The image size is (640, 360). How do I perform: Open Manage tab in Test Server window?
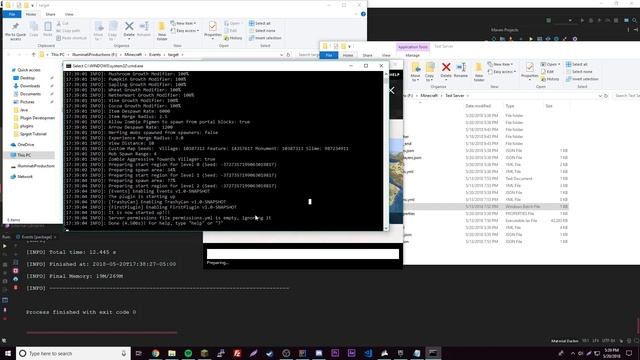pos(413,55)
